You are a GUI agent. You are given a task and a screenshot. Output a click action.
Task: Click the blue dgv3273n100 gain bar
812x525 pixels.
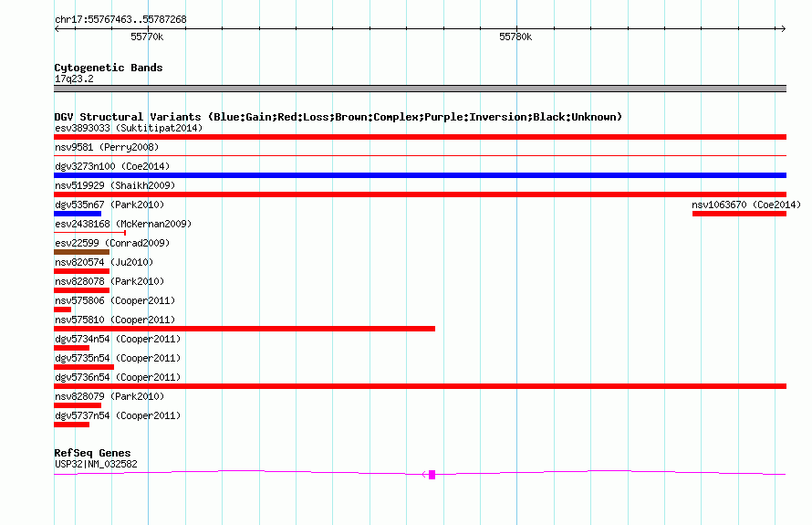pyautogui.click(x=420, y=175)
